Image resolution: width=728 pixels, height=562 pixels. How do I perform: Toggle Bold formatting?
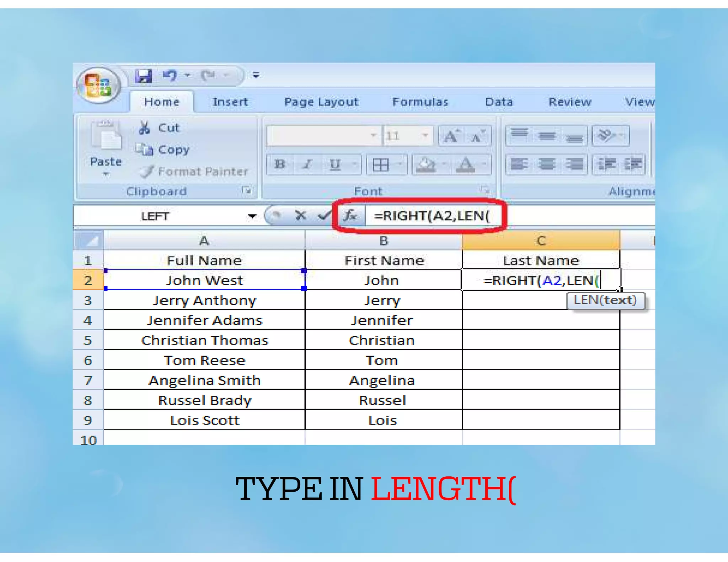coord(280,164)
